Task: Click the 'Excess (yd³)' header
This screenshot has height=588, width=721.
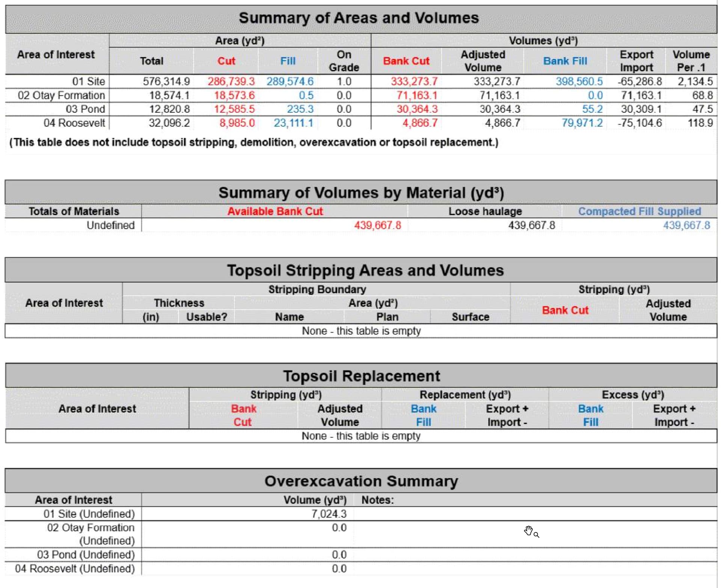Action: (633, 395)
